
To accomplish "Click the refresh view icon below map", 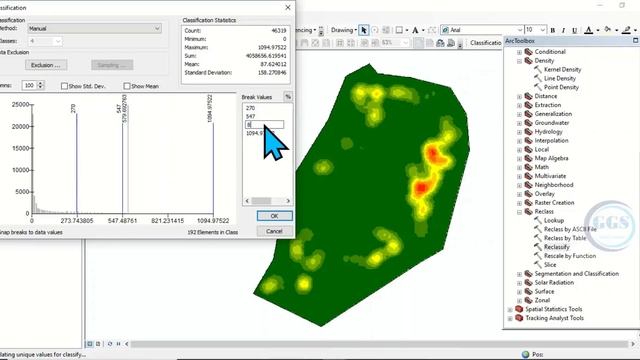I will (x=110, y=344).
